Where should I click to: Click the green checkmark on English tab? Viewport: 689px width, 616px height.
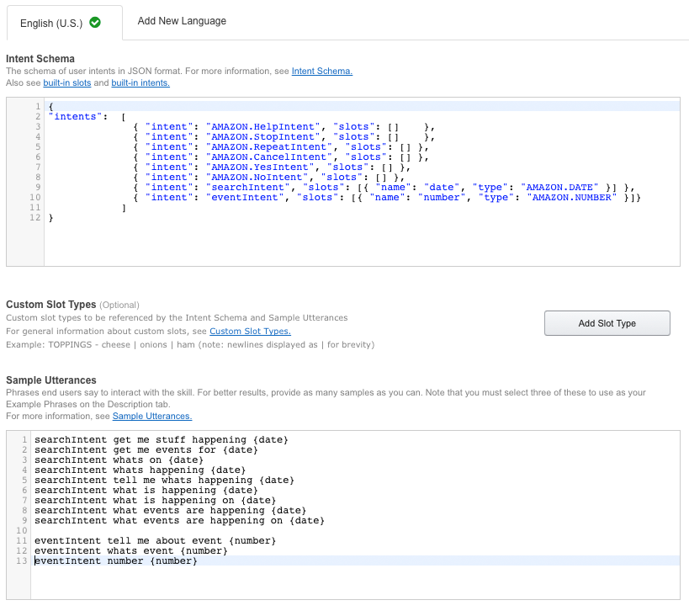tap(95, 23)
